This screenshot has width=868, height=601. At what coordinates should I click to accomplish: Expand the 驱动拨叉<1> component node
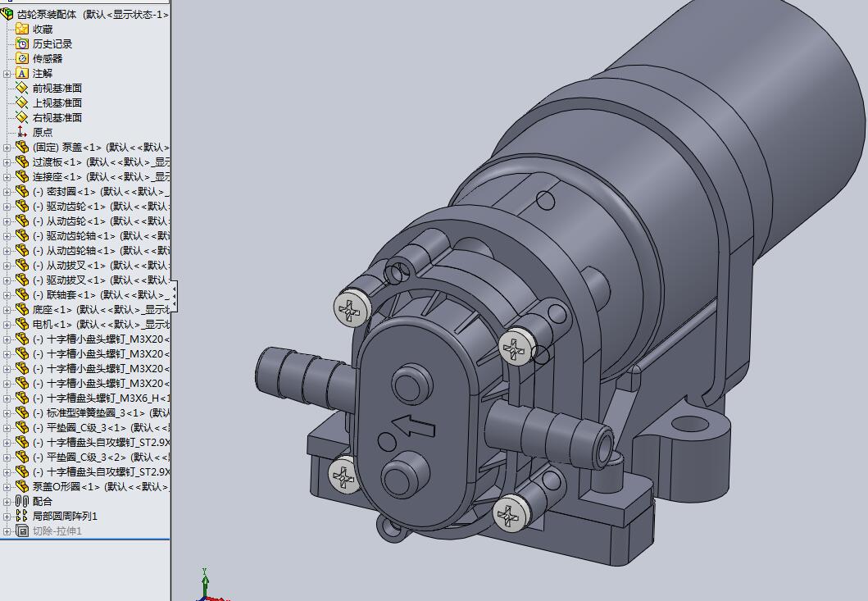tap(7, 280)
